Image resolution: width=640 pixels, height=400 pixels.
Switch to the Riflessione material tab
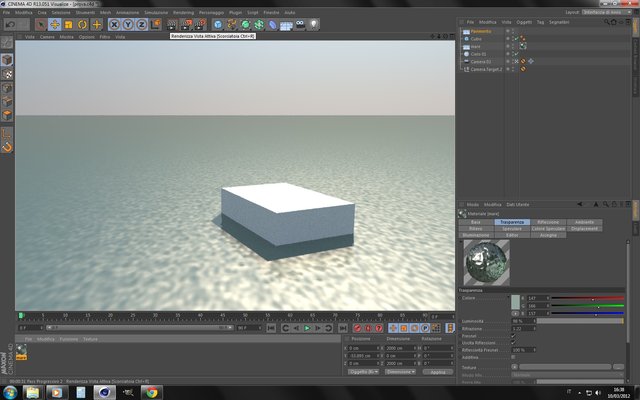(x=548, y=222)
